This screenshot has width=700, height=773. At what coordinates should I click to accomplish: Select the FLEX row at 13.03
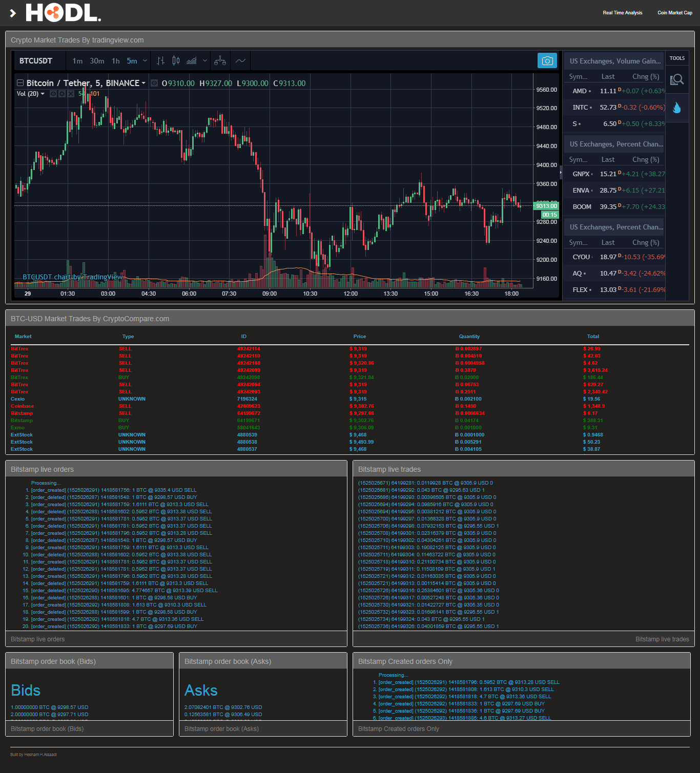click(x=615, y=289)
